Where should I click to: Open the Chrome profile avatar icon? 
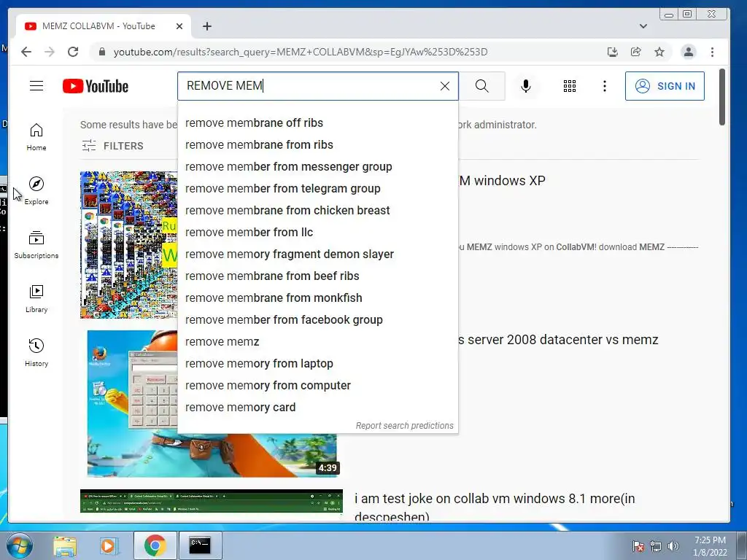tap(689, 52)
